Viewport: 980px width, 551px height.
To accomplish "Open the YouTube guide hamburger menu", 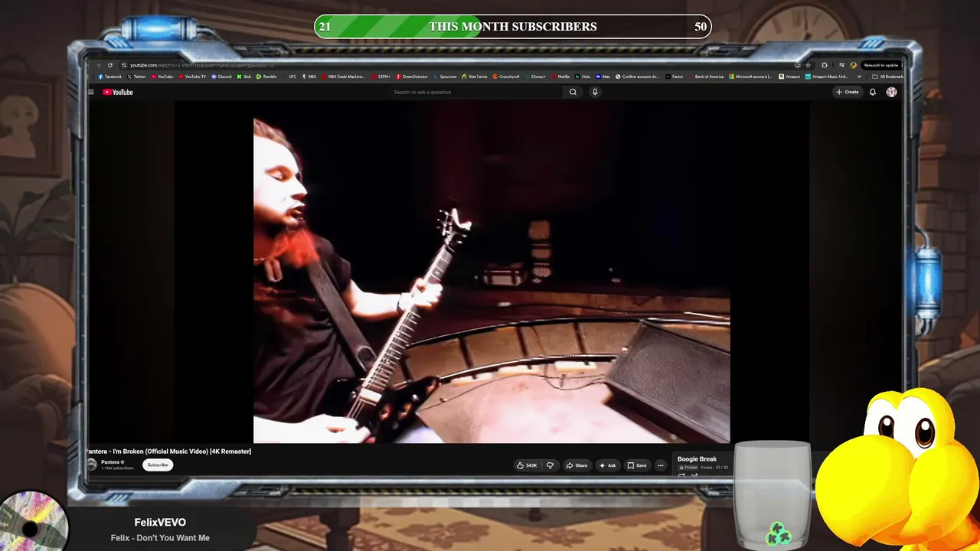I will point(91,92).
